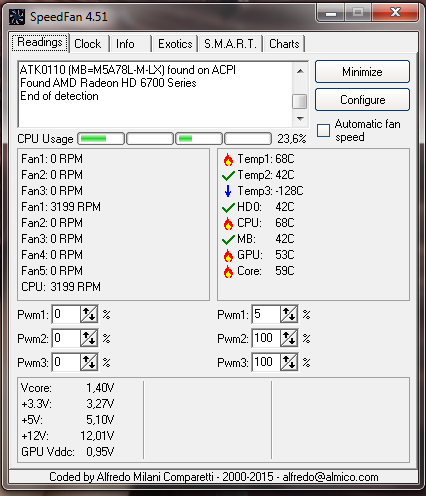The image size is (426, 496).
Task: Click the log box scrollbar thumb
Action: 300,101
